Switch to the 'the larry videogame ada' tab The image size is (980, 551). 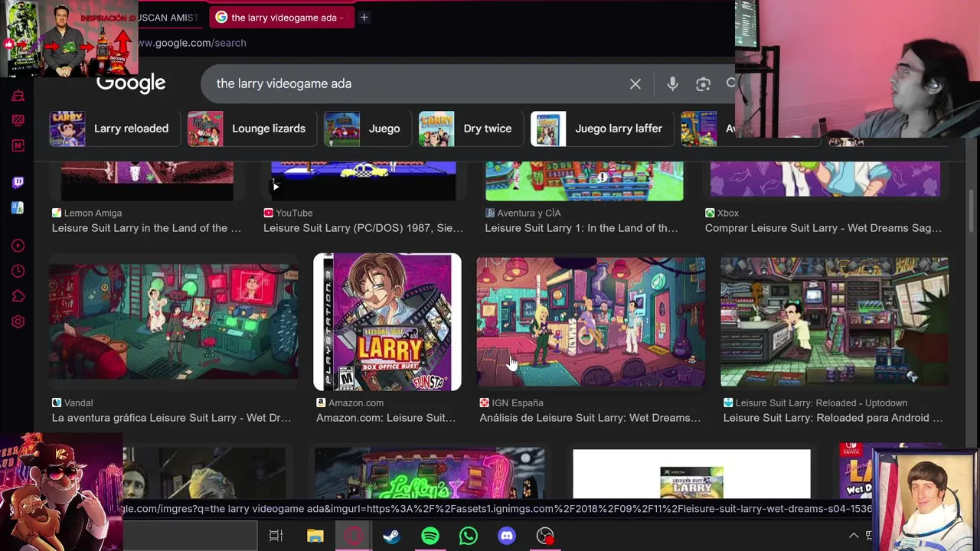(280, 17)
